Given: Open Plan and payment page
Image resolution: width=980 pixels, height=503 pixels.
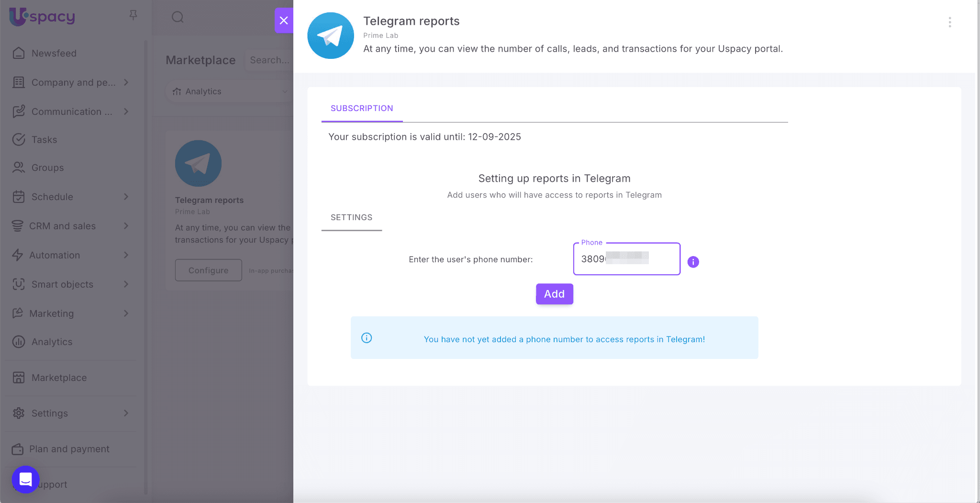Looking at the screenshot, I should 69,449.
